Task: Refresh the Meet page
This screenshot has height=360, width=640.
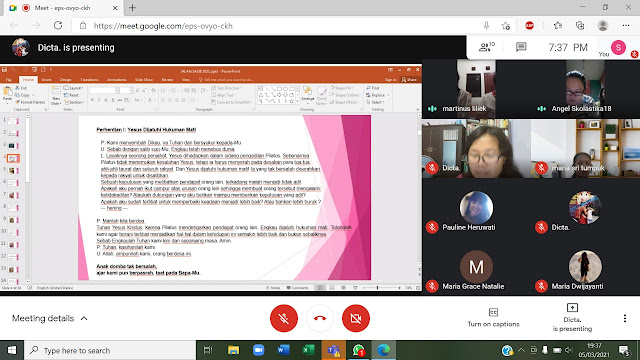Action: click(58, 26)
